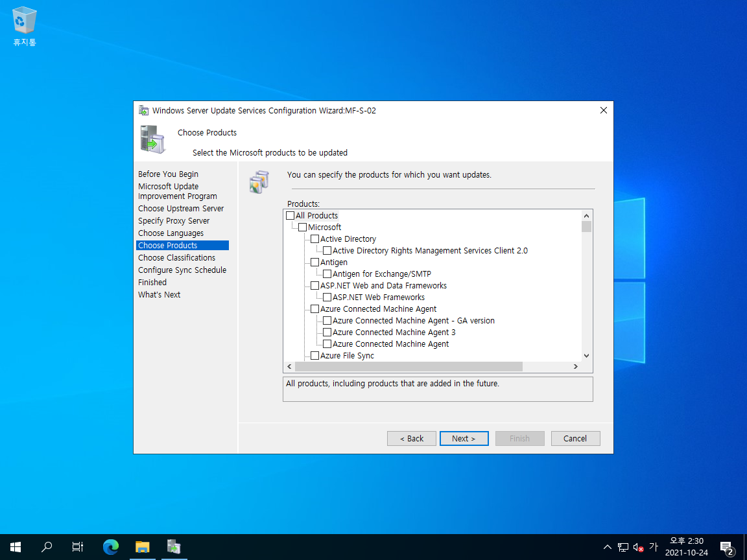The height and width of the screenshot is (560, 747).
Task: Open the notification center icon
Action: [x=727, y=547]
